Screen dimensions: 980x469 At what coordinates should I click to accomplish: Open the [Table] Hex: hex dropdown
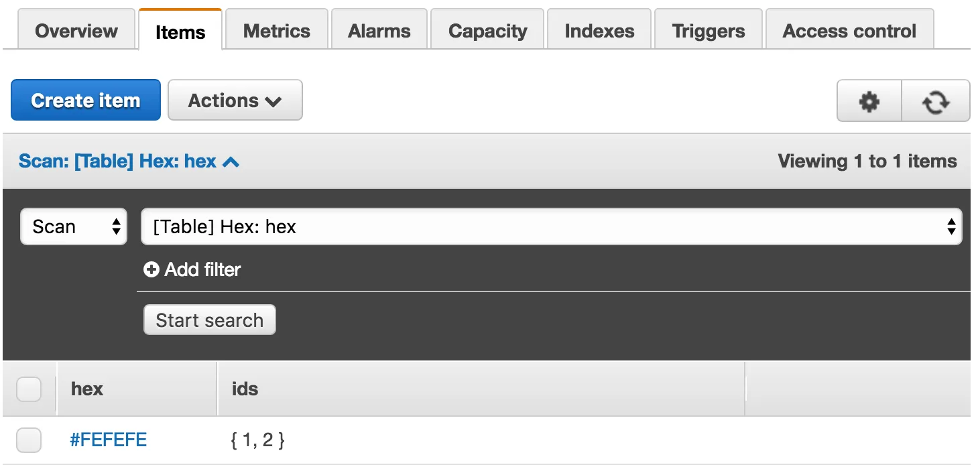[x=551, y=226]
